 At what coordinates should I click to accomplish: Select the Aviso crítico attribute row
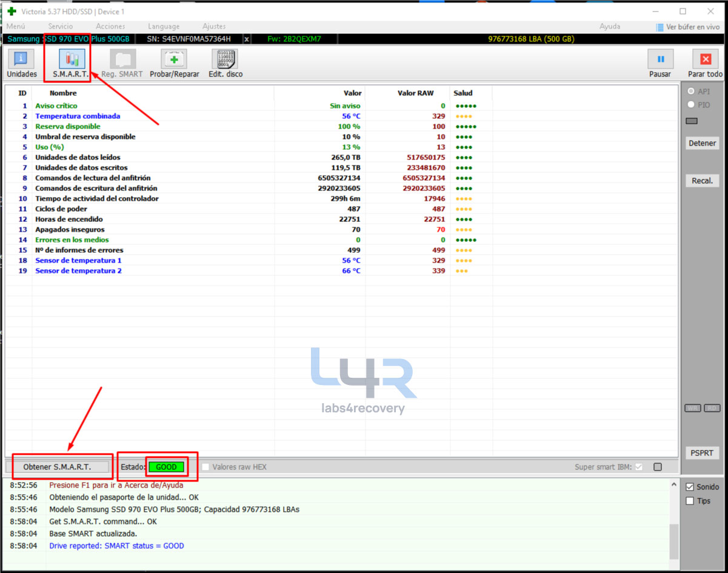click(x=342, y=106)
